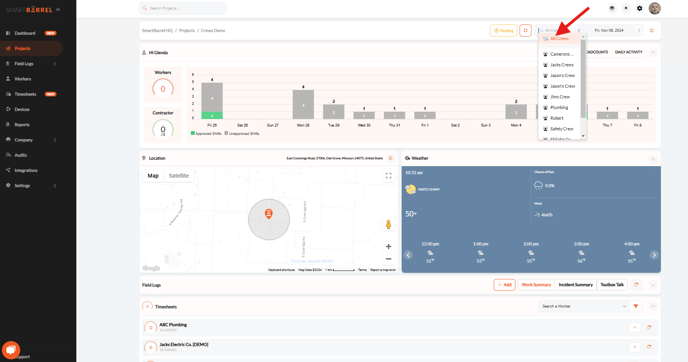Image resolution: width=688 pixels, height=362 pixels.
Task: Open the hamburger menu beside the date
Action: pyautogui.click(x=652, y=31)
